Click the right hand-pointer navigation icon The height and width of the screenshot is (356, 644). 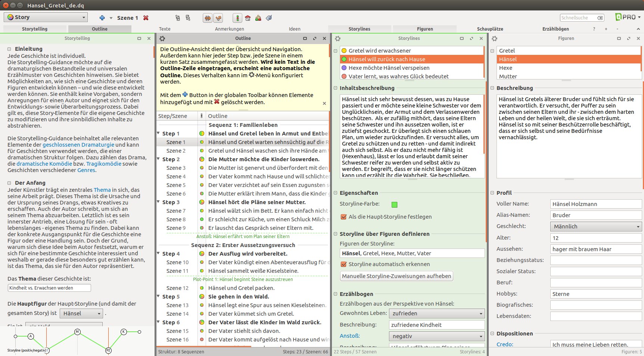point(188,18)
